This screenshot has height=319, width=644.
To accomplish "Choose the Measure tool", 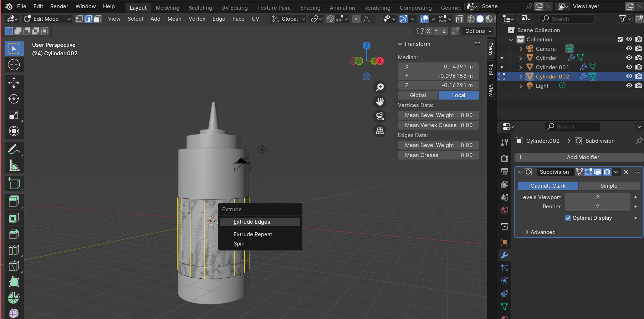I will [14, 165].
